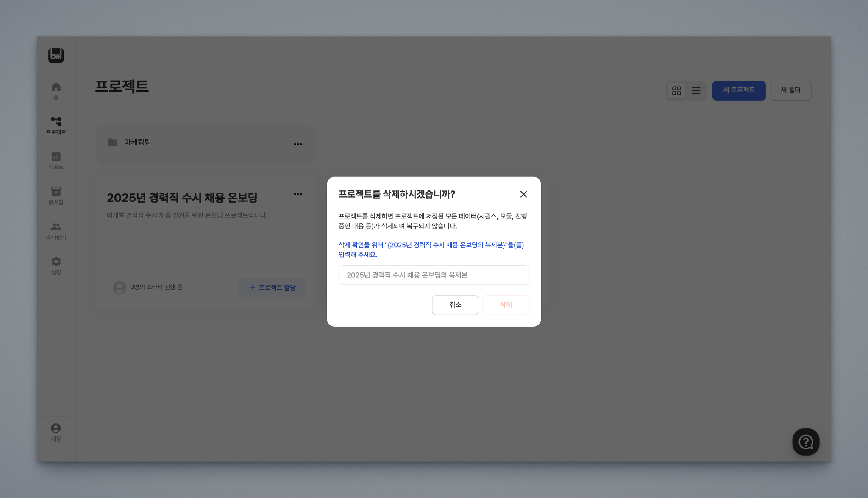Click the 새 폴더 button
The height and width of the screenshot is (498, 868).
[790, 90]
